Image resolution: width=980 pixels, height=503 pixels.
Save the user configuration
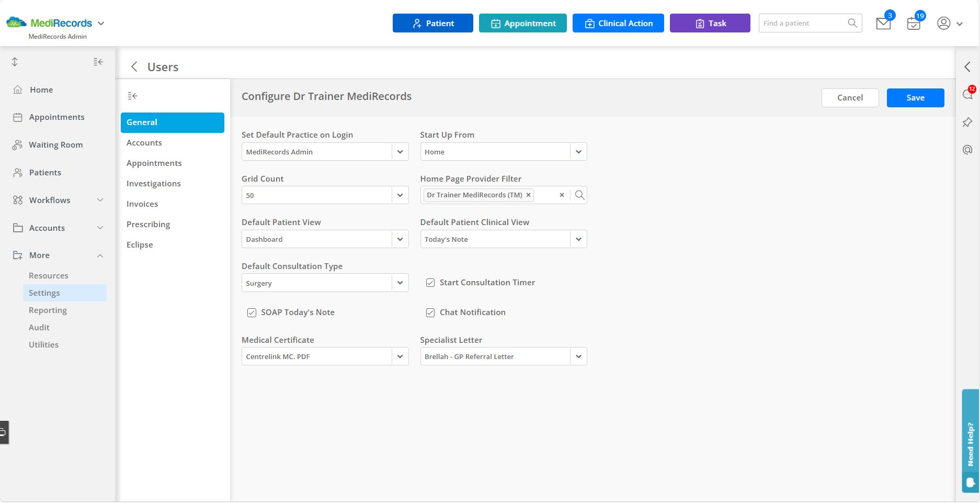pyautogui.click(x=915, y=98)
